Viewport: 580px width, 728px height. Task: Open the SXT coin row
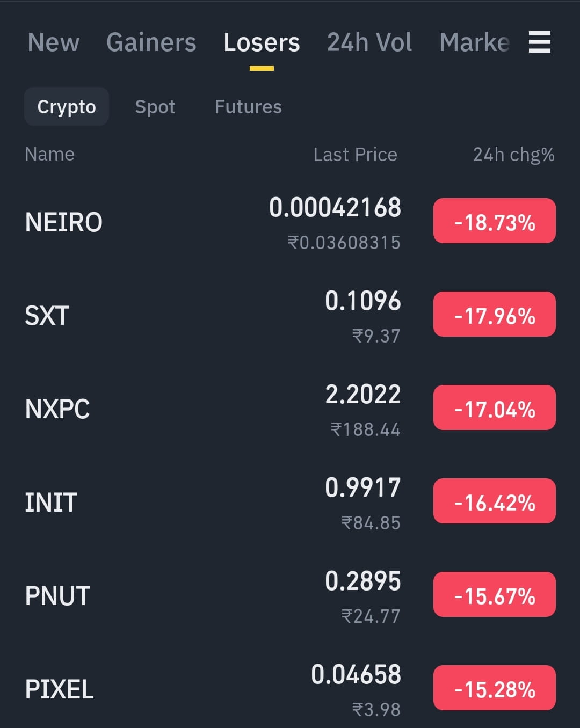coord(290,315)
